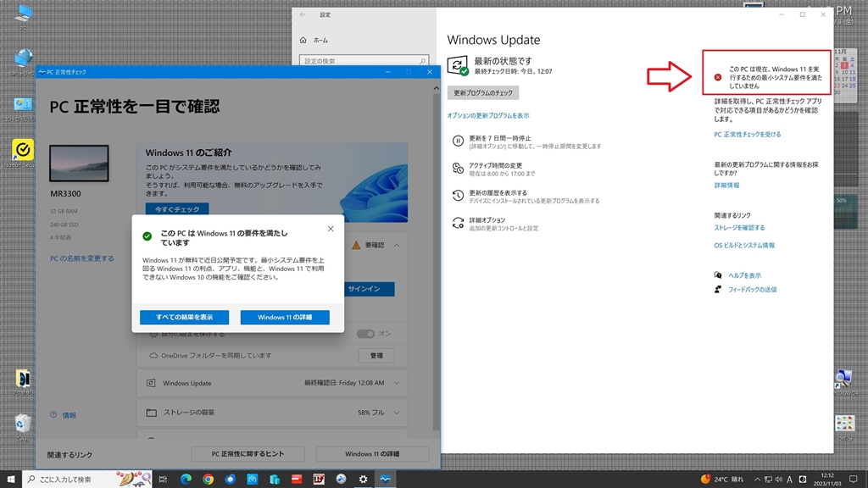Open 更新を 7 日間一時停止 option

coord(535,141)
